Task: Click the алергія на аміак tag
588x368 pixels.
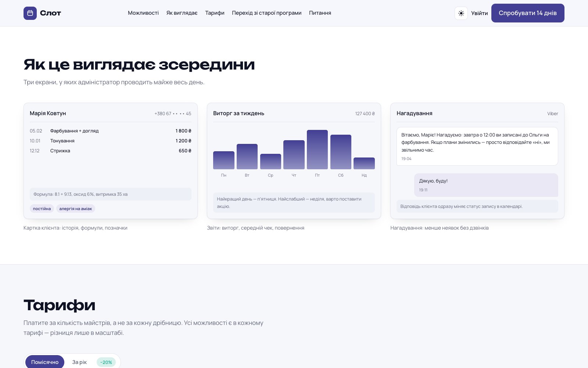Action: (76, 209)
